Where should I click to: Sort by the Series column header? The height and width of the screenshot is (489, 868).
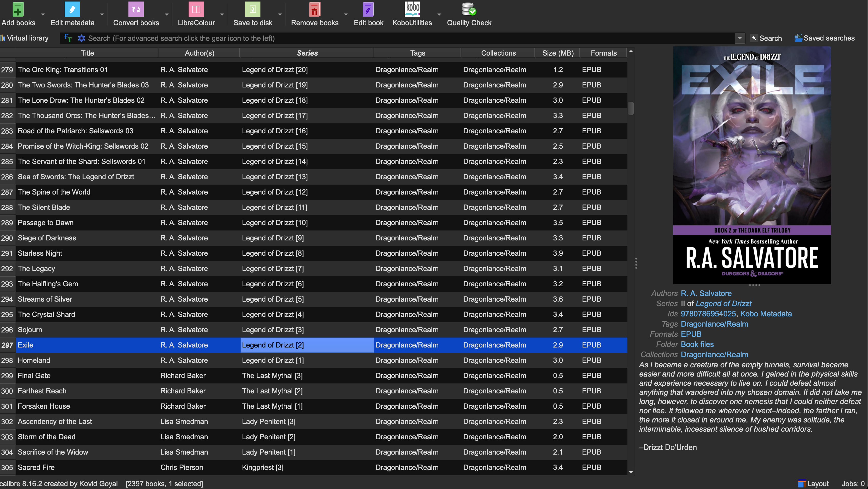coord(307,53)
